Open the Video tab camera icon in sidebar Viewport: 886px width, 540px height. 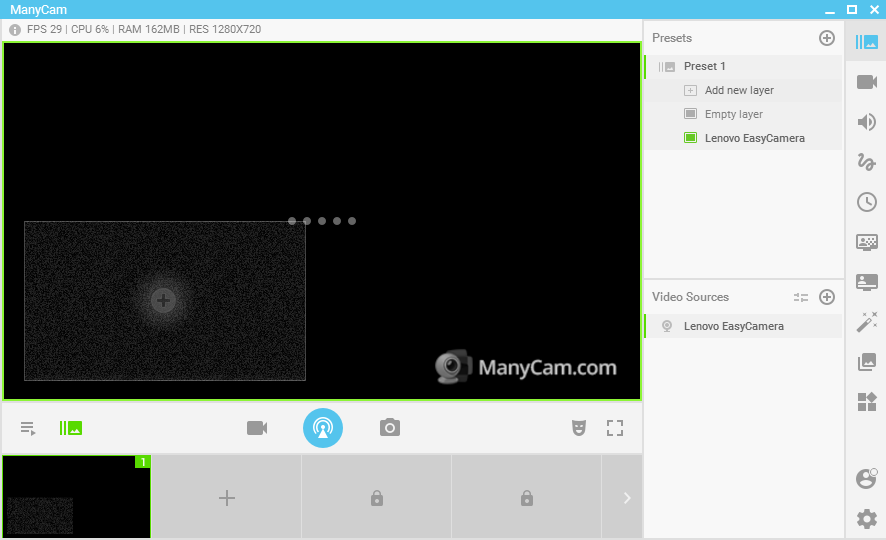point(866,82)
